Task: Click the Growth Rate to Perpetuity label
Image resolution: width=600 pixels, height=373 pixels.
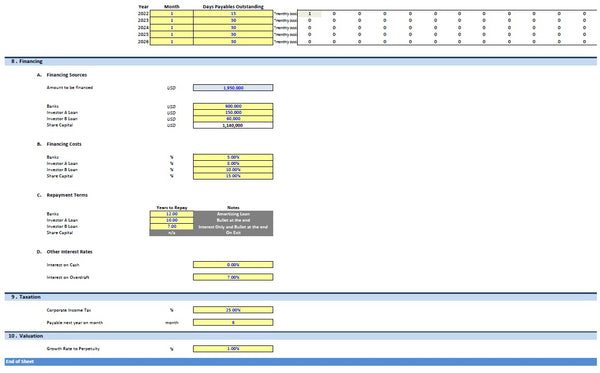Action: 73,349
